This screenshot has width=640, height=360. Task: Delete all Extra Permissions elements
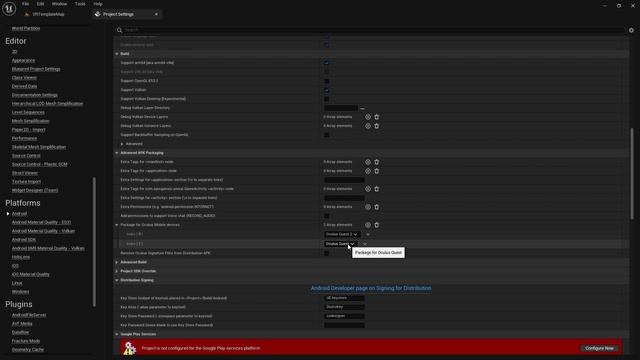pyautogui.click(x=376, y=207)
